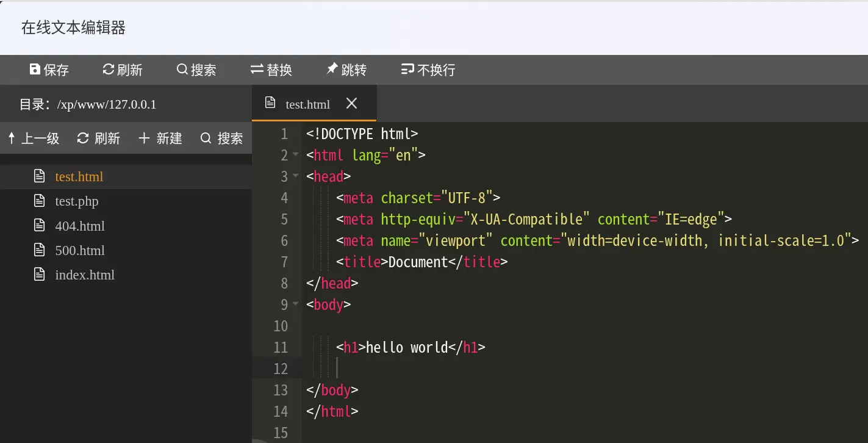Click the file icon next to 404.html

(x=40, y=226)
